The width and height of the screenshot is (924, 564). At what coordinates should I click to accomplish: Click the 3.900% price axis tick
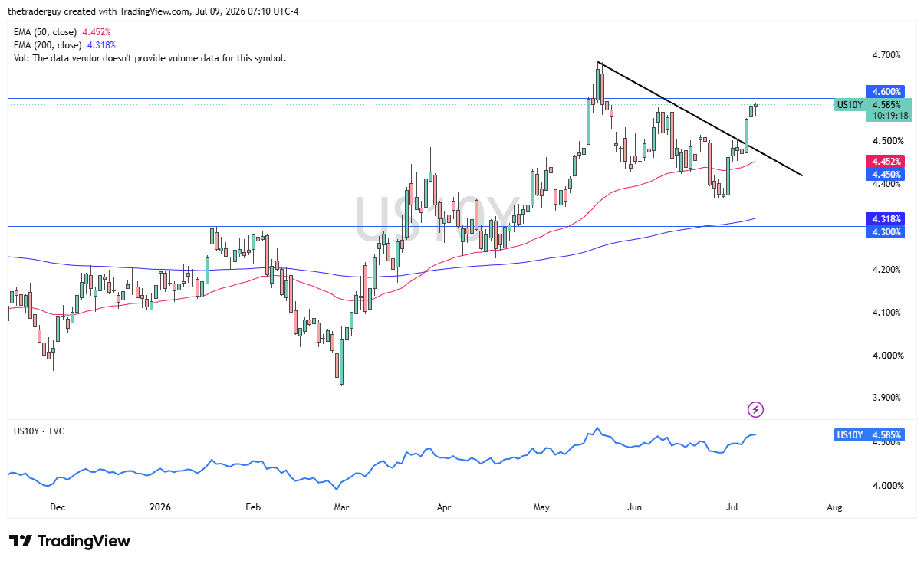click(887, 398)
